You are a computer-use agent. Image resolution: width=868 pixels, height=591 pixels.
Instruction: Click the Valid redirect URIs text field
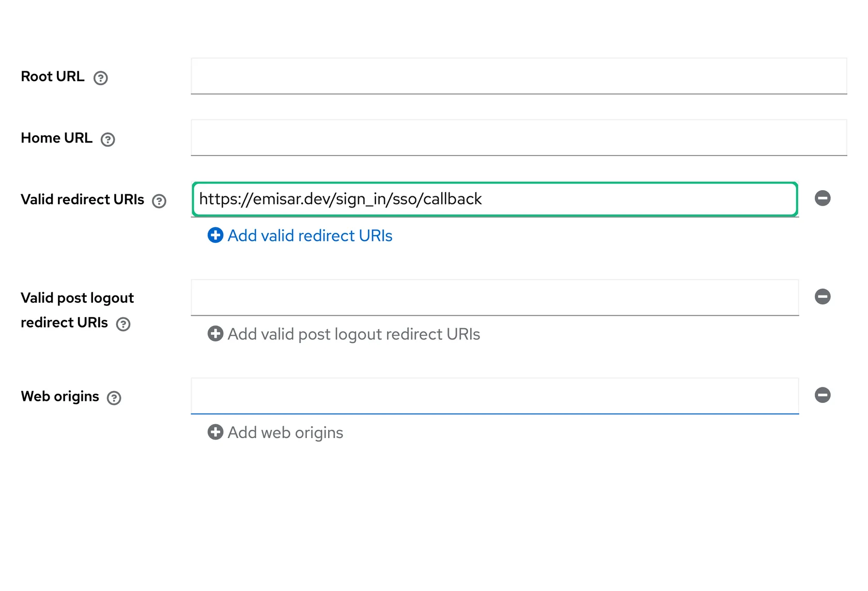495,199
